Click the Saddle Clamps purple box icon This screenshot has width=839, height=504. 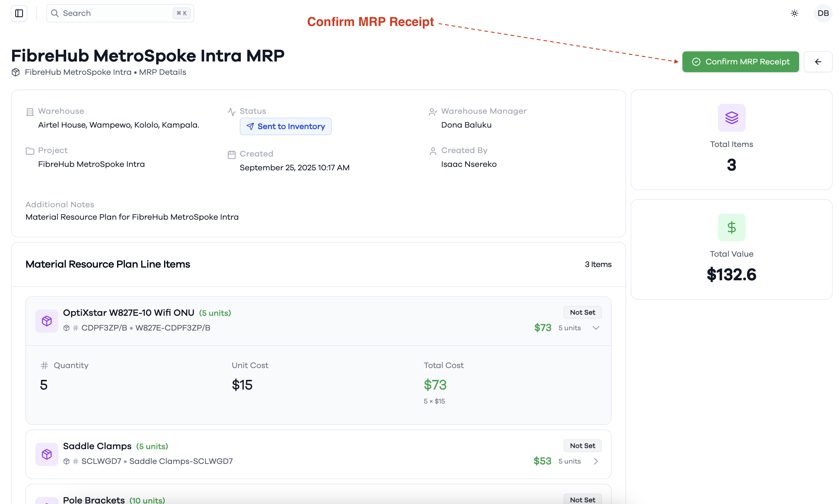[47, 454]
